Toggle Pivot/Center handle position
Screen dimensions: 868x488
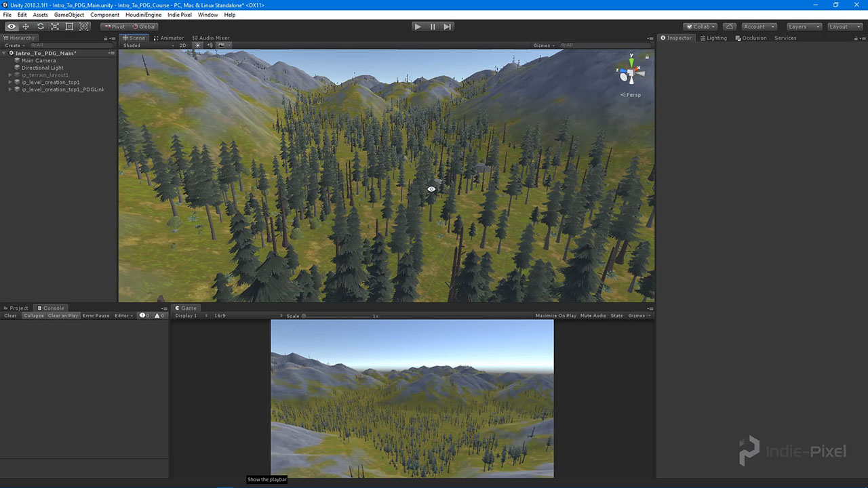(115, 26)
